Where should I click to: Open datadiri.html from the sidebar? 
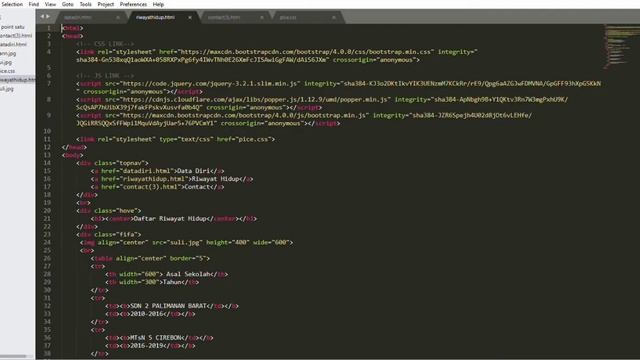pyautogui.click(x=13, y=44)
